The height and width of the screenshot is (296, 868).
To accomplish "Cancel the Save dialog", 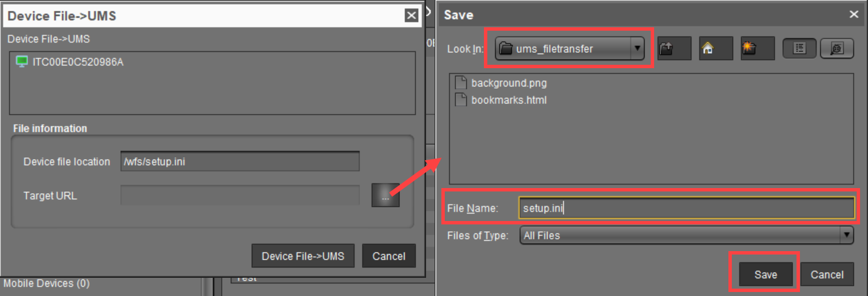I will (827, 274).
